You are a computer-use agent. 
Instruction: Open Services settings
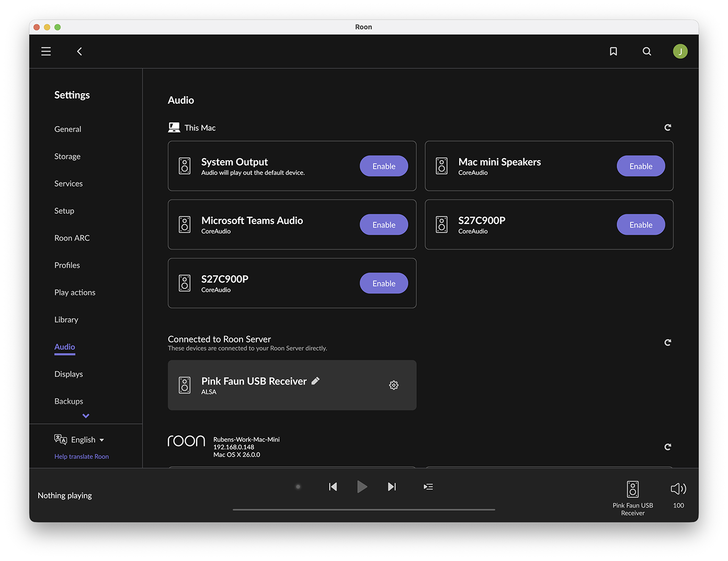tap(69, 184)
